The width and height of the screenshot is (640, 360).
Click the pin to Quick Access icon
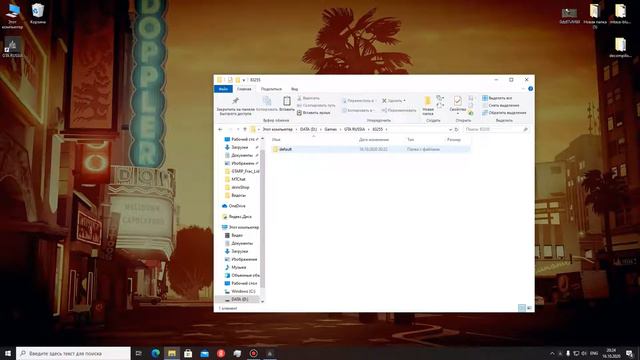click(236, 101)
